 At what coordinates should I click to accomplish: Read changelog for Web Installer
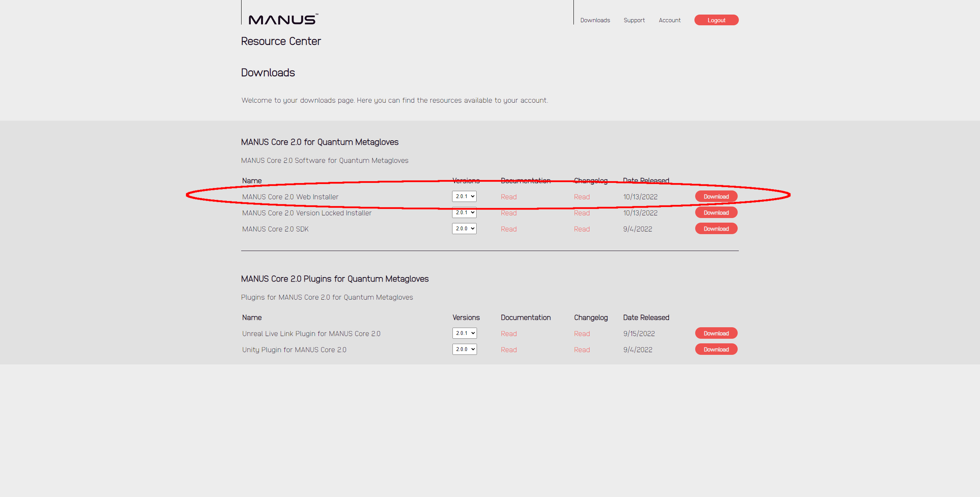coord(581,197)
